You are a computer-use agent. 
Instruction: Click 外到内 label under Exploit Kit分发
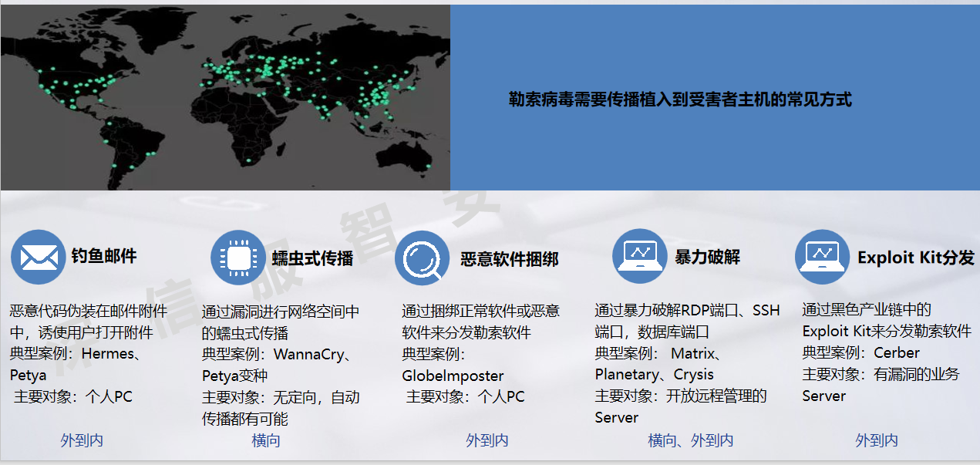point(877,440)
